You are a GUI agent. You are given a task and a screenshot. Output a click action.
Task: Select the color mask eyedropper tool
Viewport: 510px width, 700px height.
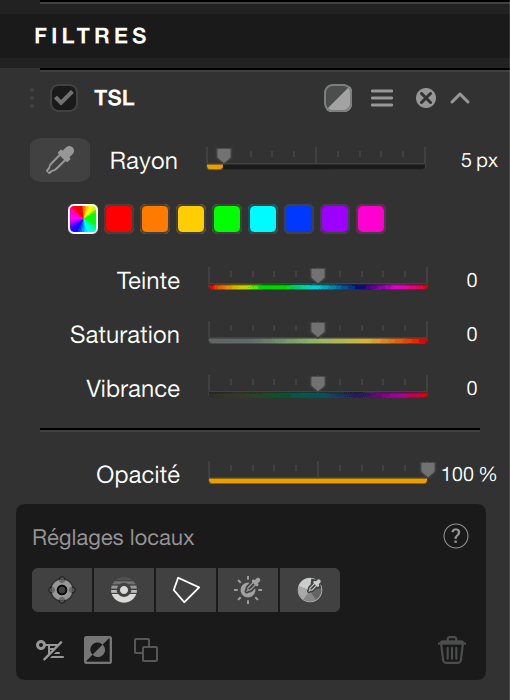tap(310, 590)
